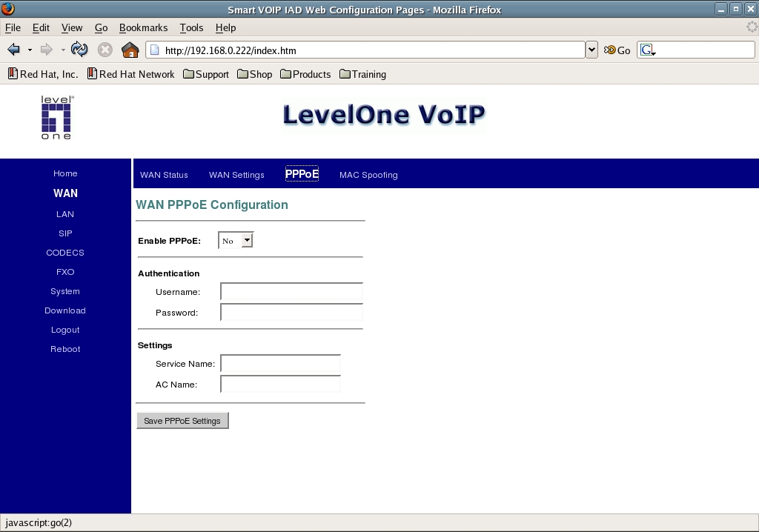Open System in the sidebar
Viewport: 759px width, 532px height.
[x=65, y=291]
